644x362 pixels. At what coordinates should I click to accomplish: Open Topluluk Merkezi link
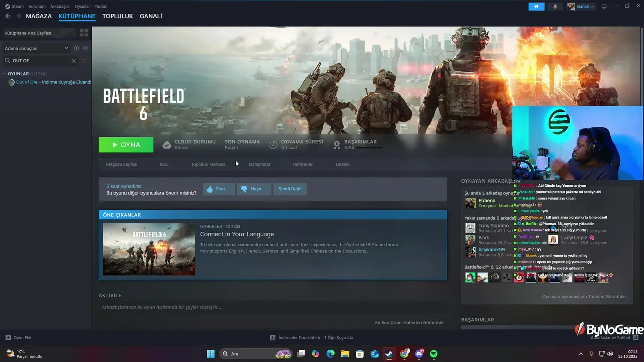pos(208,164)
